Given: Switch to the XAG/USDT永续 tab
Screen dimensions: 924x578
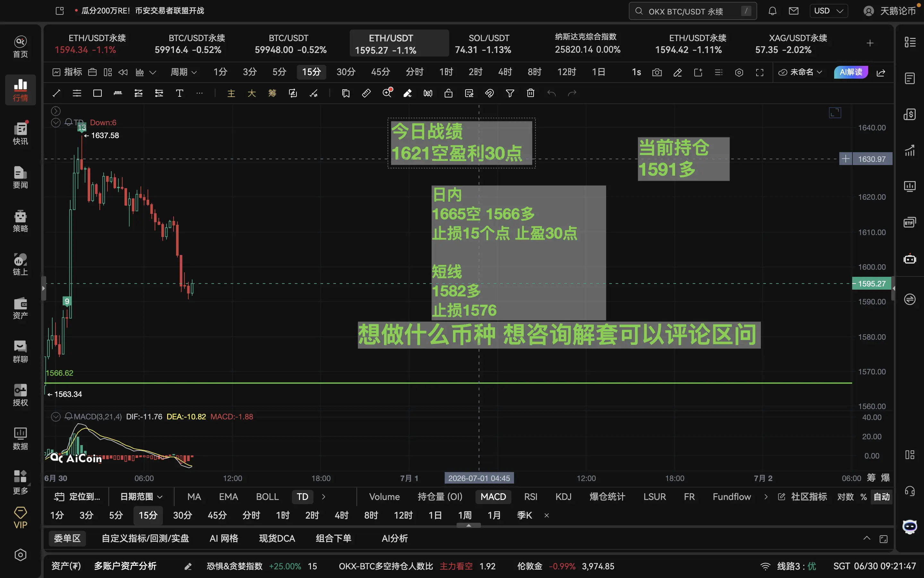Looking at the screenshot, I should (798, 44).
